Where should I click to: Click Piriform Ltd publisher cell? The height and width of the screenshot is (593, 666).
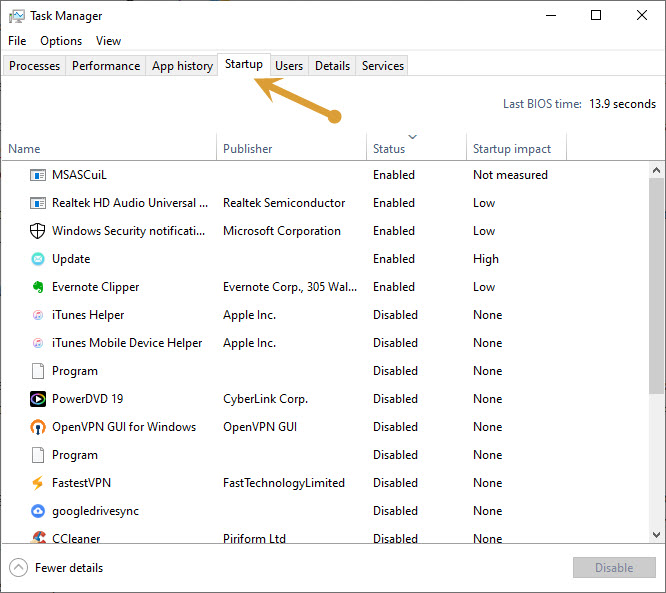click(254, 538)
